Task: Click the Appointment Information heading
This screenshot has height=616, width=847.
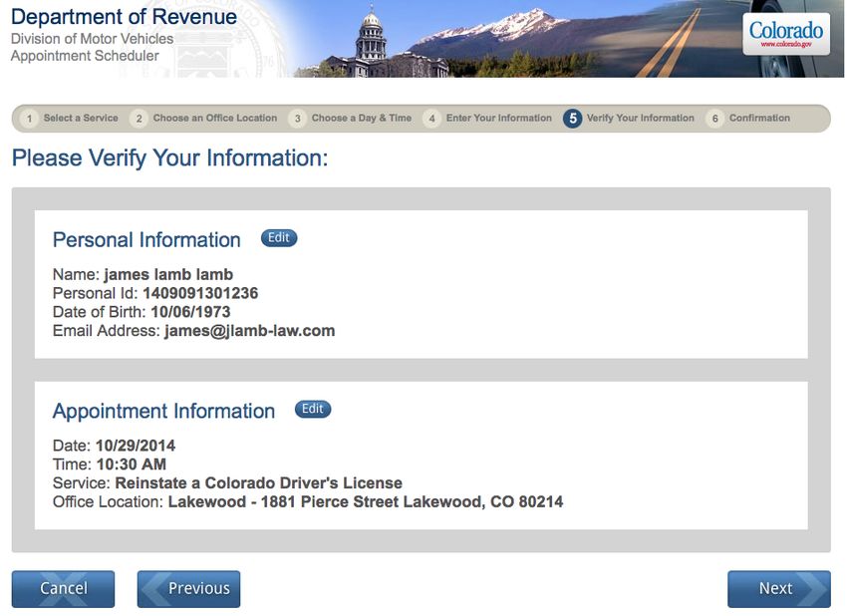Action: pos(163,412)
